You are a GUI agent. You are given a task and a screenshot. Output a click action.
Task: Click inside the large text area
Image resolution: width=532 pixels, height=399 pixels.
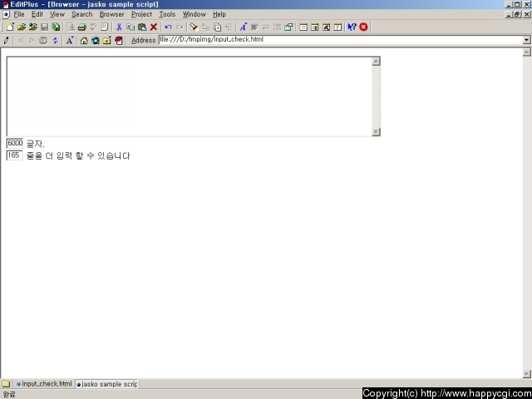coord(190,96)
